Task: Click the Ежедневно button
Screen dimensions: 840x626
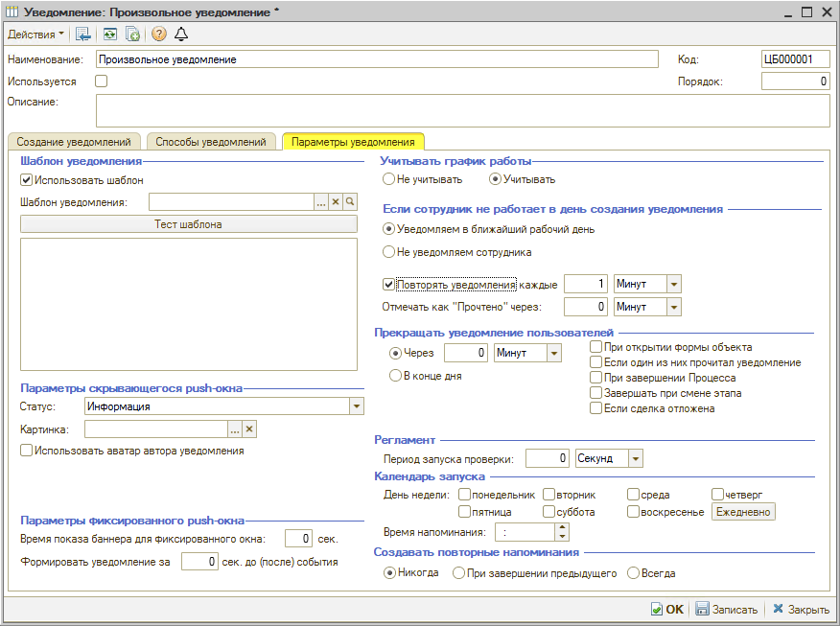Action: (x=742, y=512)
